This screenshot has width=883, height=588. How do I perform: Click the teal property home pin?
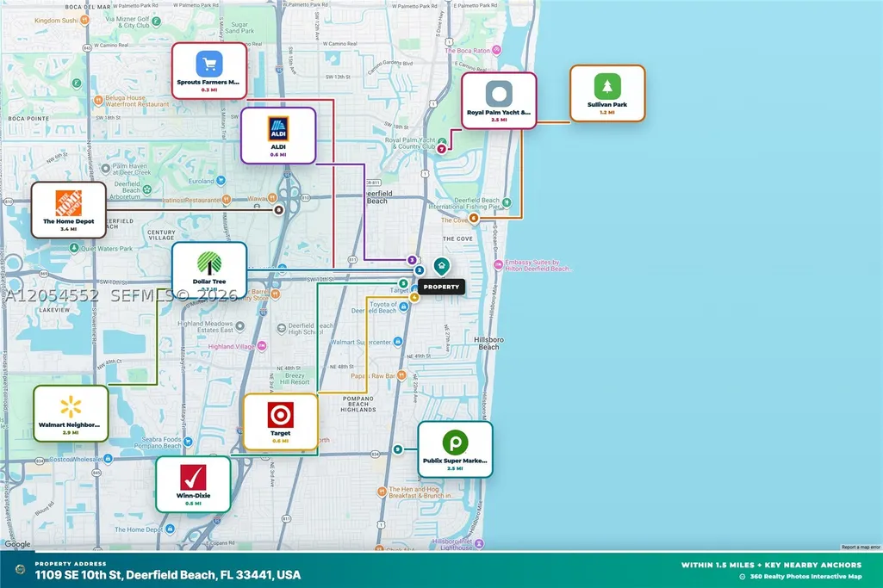tap(441, 266)
